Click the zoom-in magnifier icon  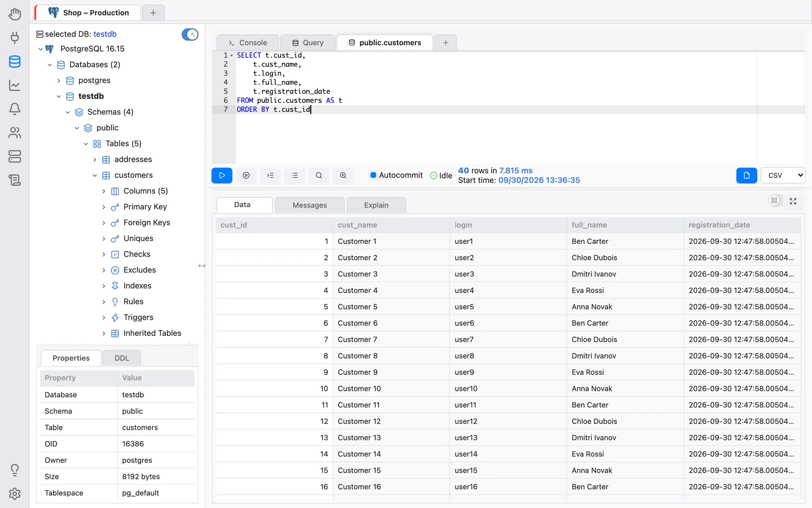(343, 175)
